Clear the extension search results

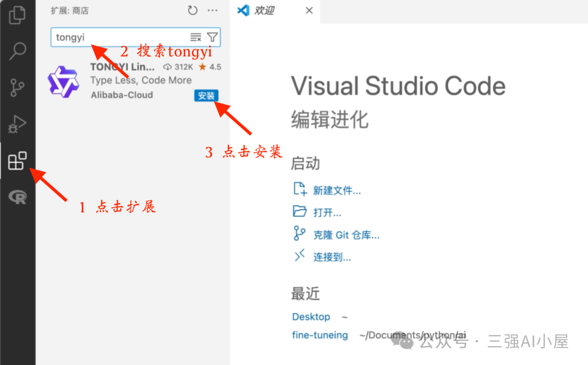pos(195,37)
